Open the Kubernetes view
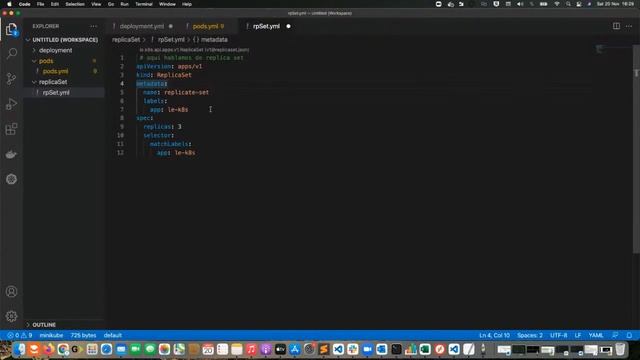 pyautogui.click(x=11, y=179)
